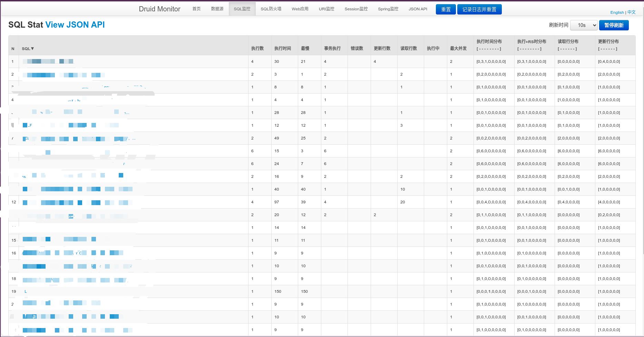The height and width of the screenshot is (337, 644).
Task: Go to URI监控 page
Action: coord(326,9)
